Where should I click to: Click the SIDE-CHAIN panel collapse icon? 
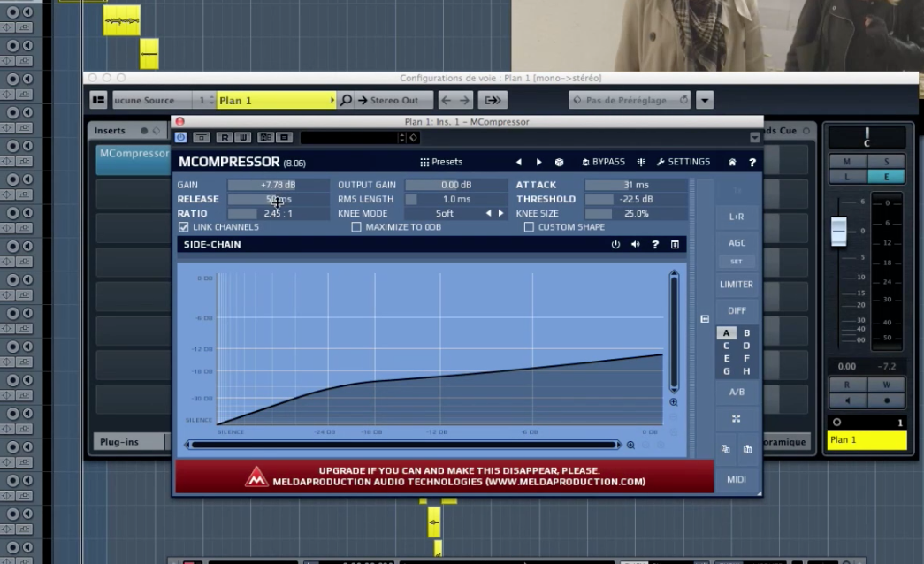point(675,244)
